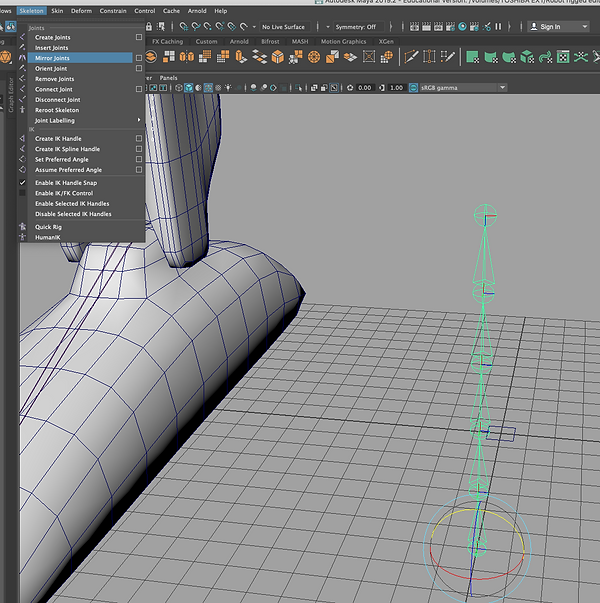The height and width of the screenshot is (603, 600).
Task: Toggle wireframe on shaded viewport button
Action: [x=208, y=88]
